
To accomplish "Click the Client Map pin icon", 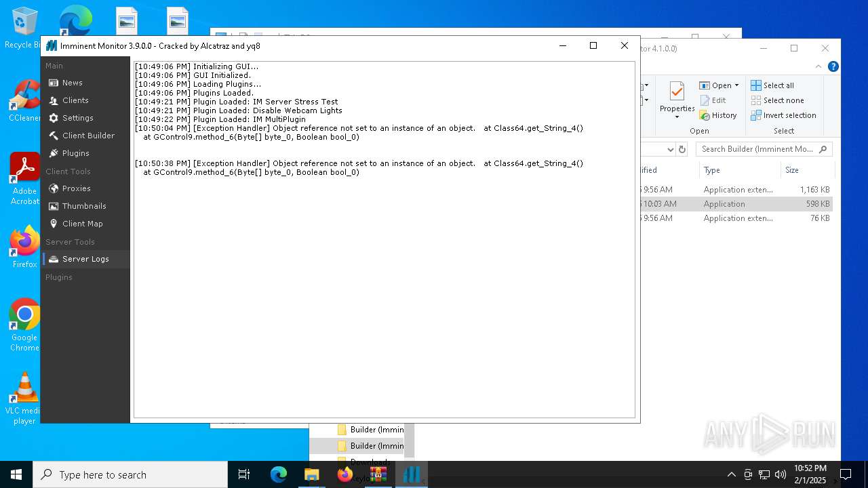I will [x=54, y=224].
